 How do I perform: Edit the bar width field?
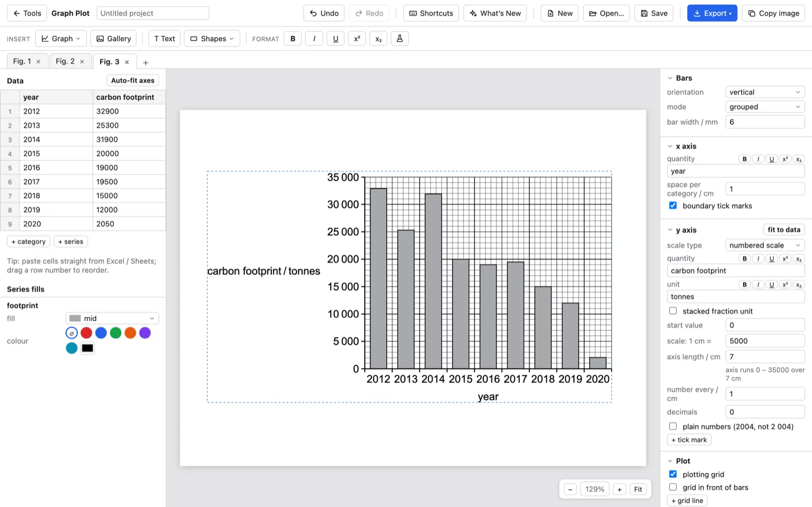tap(765, 122)
